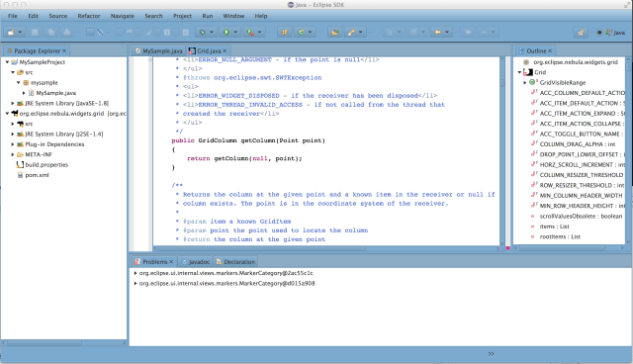
Task: Click the Print toolbar icon
Action: pyautogui.click(x=67, y=32)
